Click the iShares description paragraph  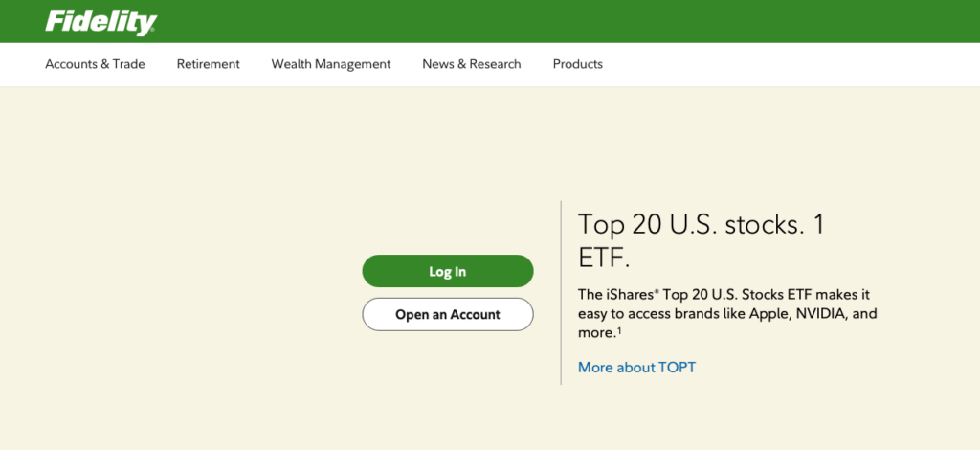click(x=727, y=314)
